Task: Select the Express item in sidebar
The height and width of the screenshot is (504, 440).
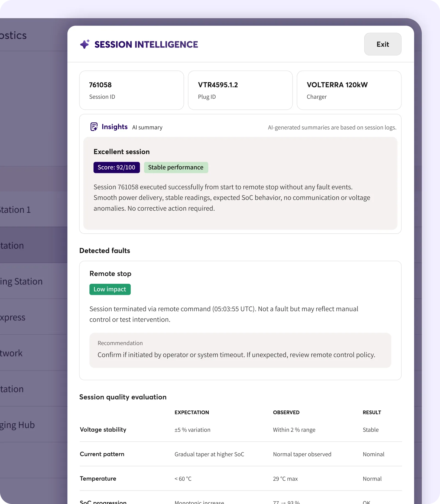Action: 13,317
